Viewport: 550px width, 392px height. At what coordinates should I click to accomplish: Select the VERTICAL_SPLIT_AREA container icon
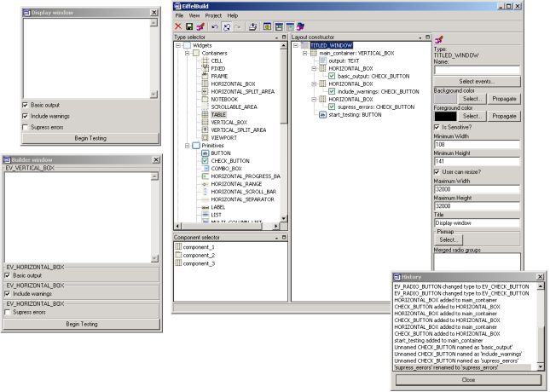(x=206, y=130)
